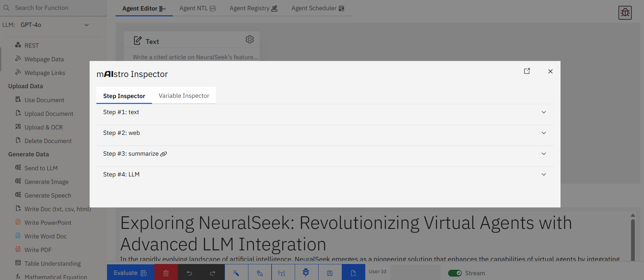
Task: Select the Webpage Links function
Action: point(45,73)
